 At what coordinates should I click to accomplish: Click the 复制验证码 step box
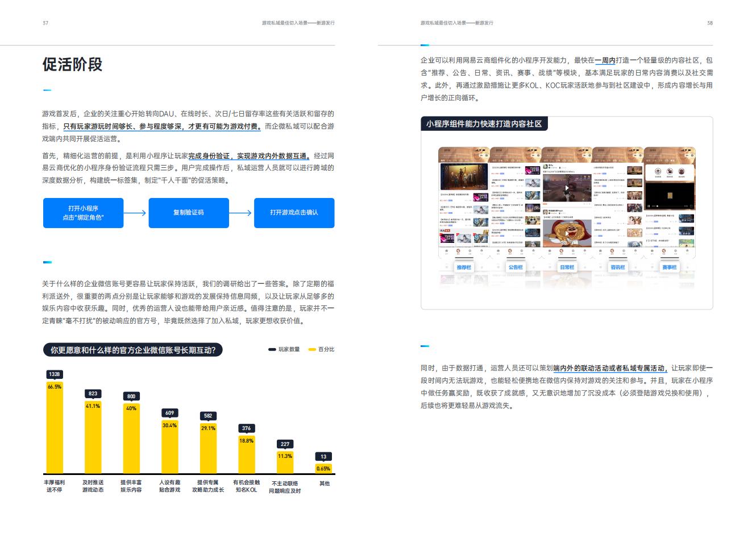click(x=189, y=213)
